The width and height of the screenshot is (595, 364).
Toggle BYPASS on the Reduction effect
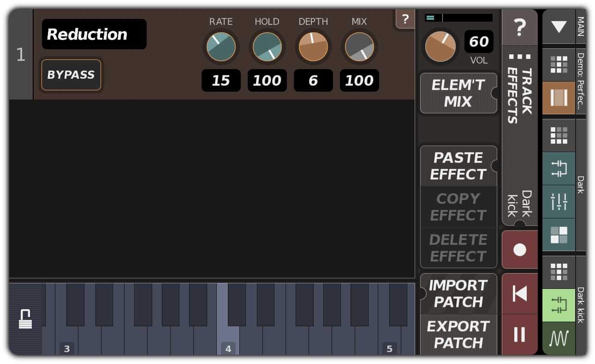[x=71, y=75]
